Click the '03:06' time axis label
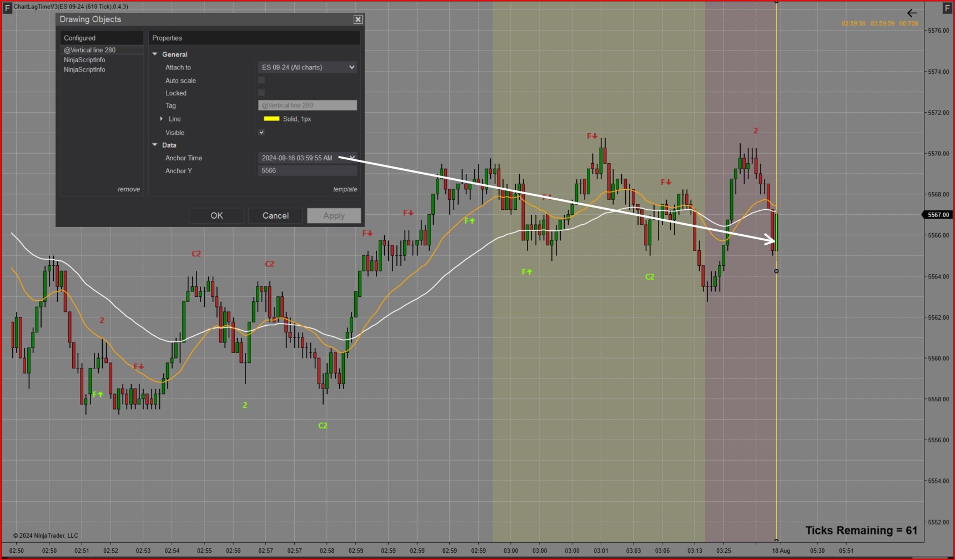955x560 pixels. click(662, 551)
